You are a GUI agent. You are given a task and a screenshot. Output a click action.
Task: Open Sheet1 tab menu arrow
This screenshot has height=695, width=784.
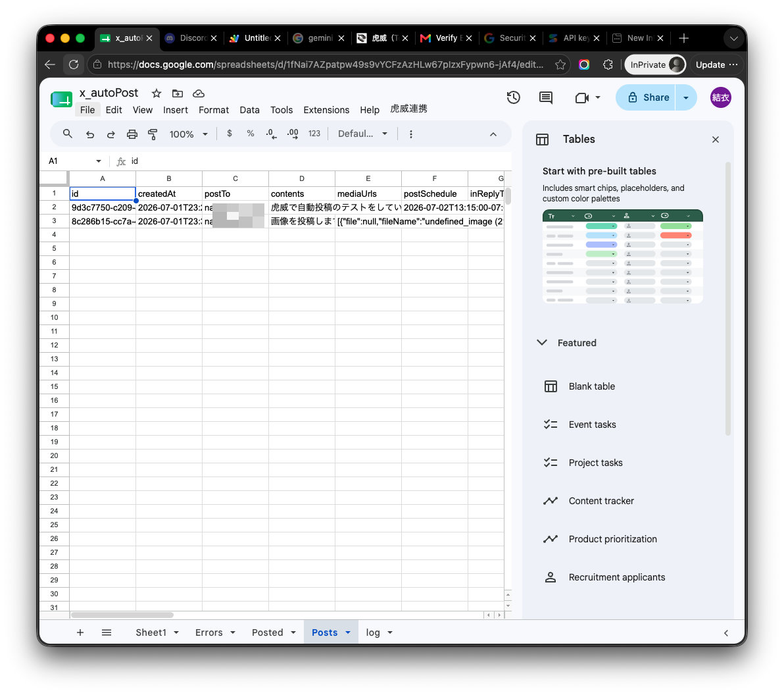(x=176, y=633)
